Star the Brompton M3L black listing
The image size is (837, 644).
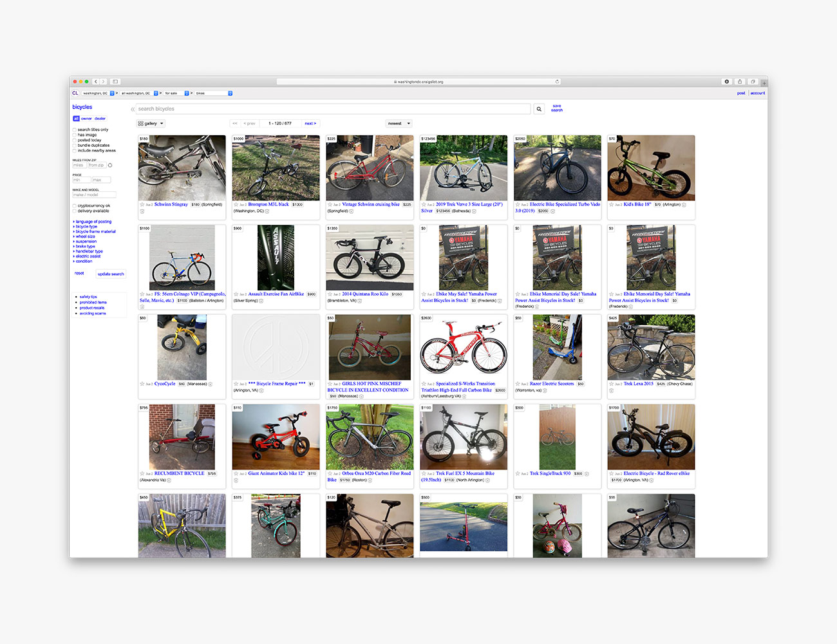pyautogui.click(x=236, y=204)
